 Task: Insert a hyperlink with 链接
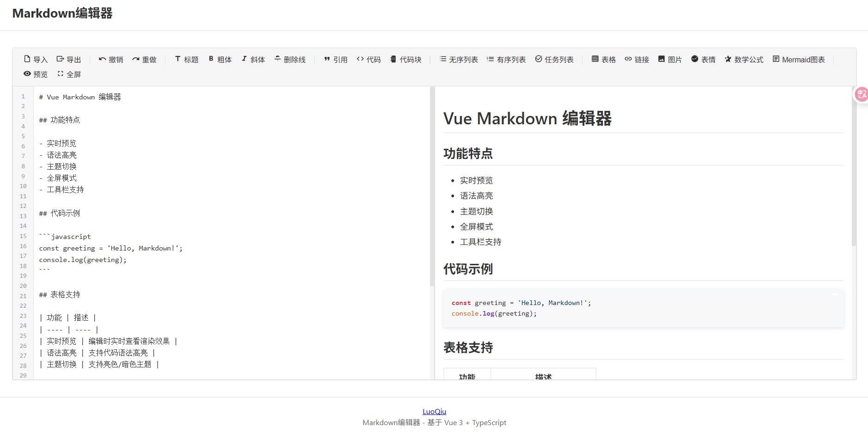point(637,60)
